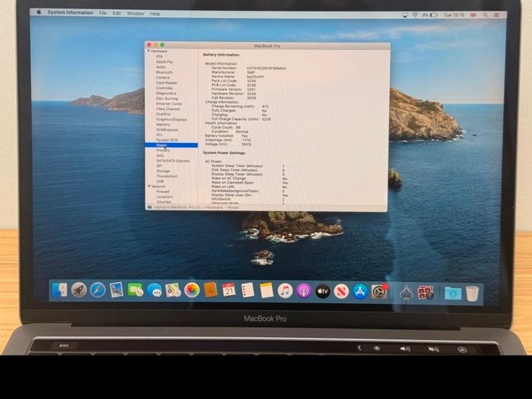Open the Edit menu
This screenshot has height=399, width=532.
pos(117,13)
